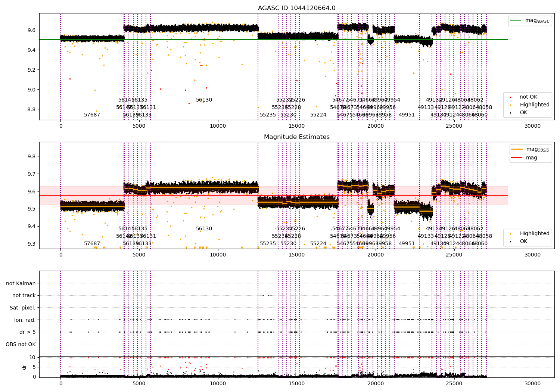Click x-axis tick 30000 under the dr panel

click(x=533, y=383)
